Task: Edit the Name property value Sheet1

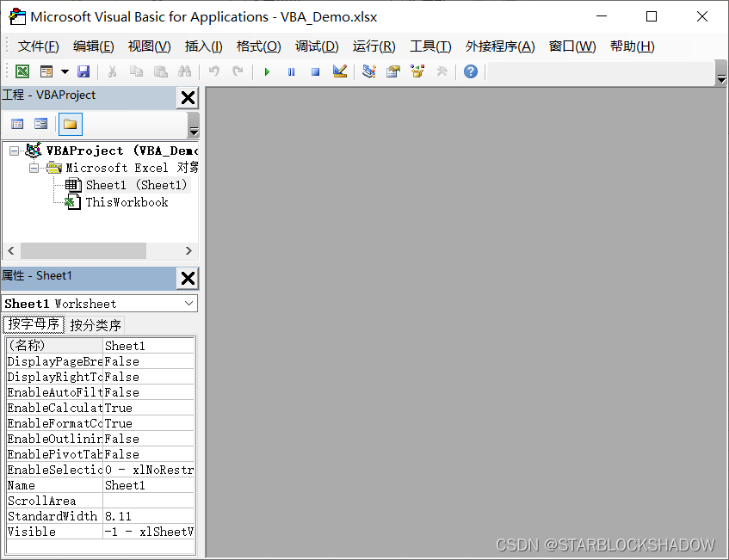Action: coord(148,485)
